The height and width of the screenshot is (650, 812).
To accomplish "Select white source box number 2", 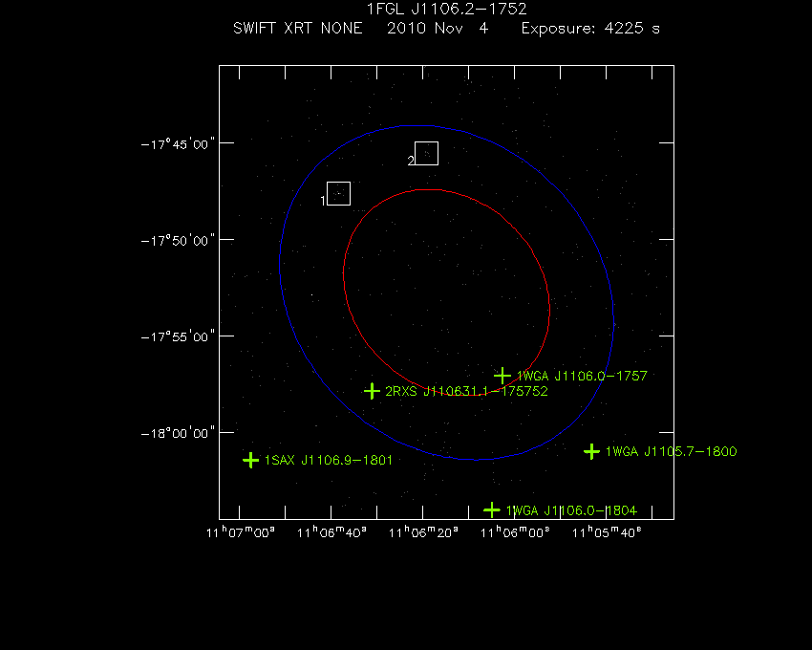I will coord(427,154).
